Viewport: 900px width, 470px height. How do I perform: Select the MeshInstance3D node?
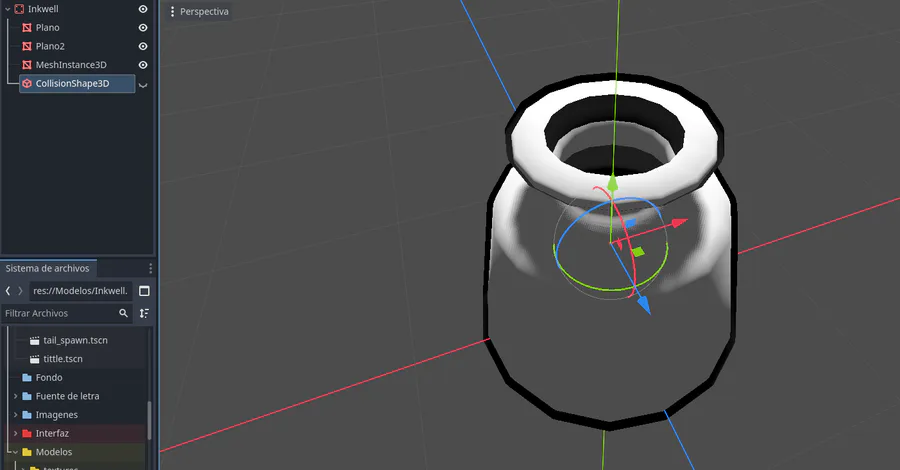pyautogui.click(x=71, y=65)
